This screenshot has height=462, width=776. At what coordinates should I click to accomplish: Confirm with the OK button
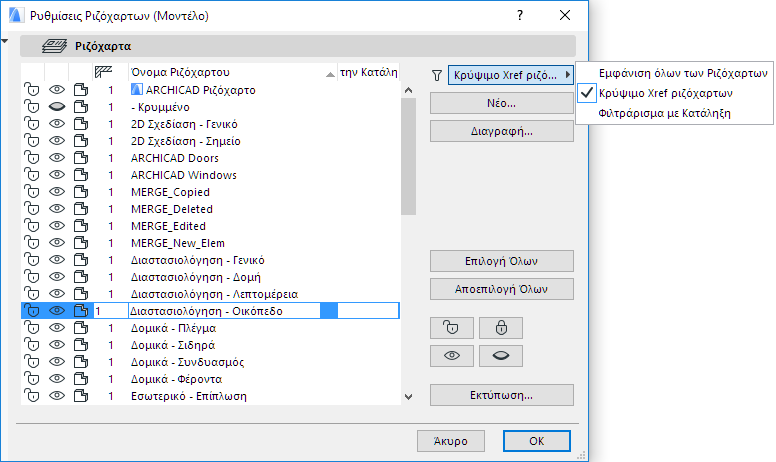[536, 441]
